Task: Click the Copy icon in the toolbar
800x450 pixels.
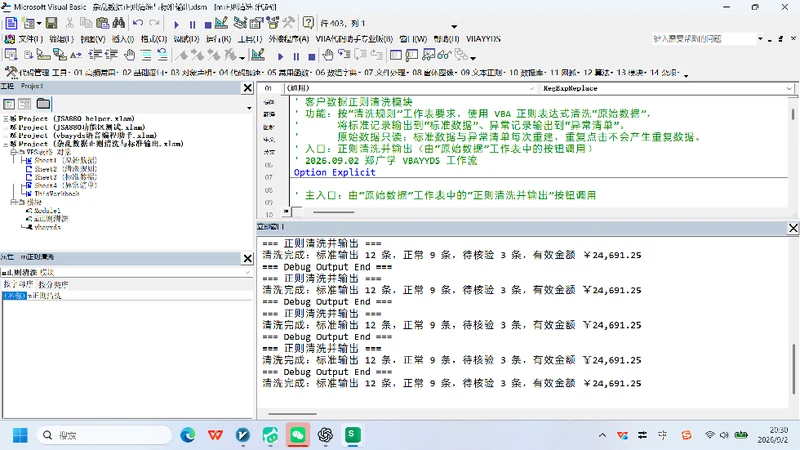Action: 86,23
